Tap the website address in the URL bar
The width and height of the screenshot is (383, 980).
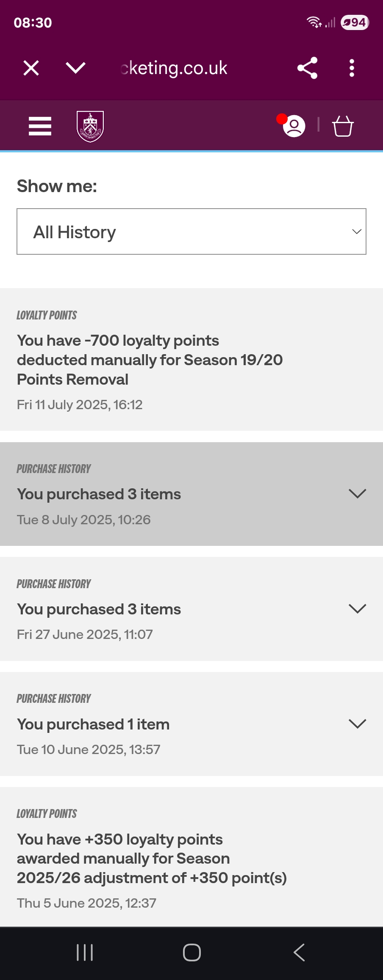(174, 68)
